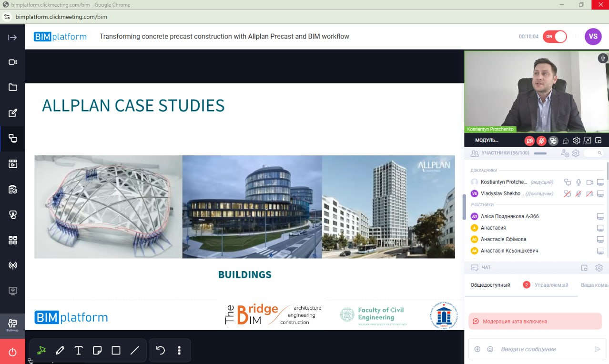Viewport: 609px width, 364px height.
Task: Open the Webinar mode button in sidebar
Action: (13, 326)
